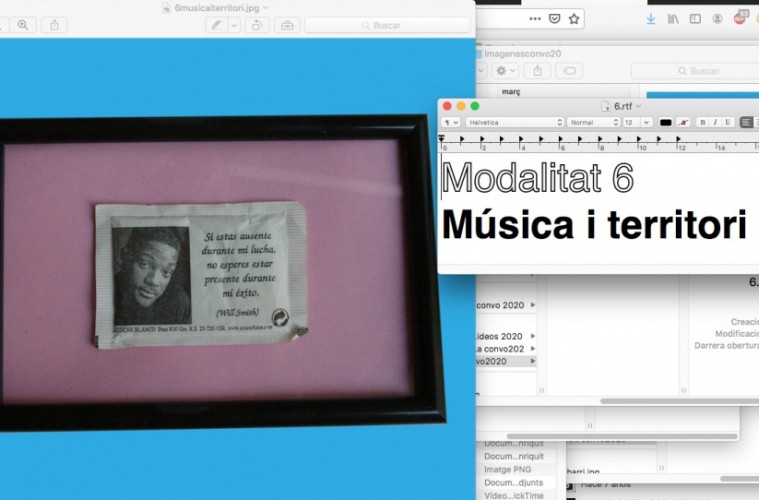Open the Firefox library icon
This screenshot has width=759, height=500.
(x=673, y=18)
